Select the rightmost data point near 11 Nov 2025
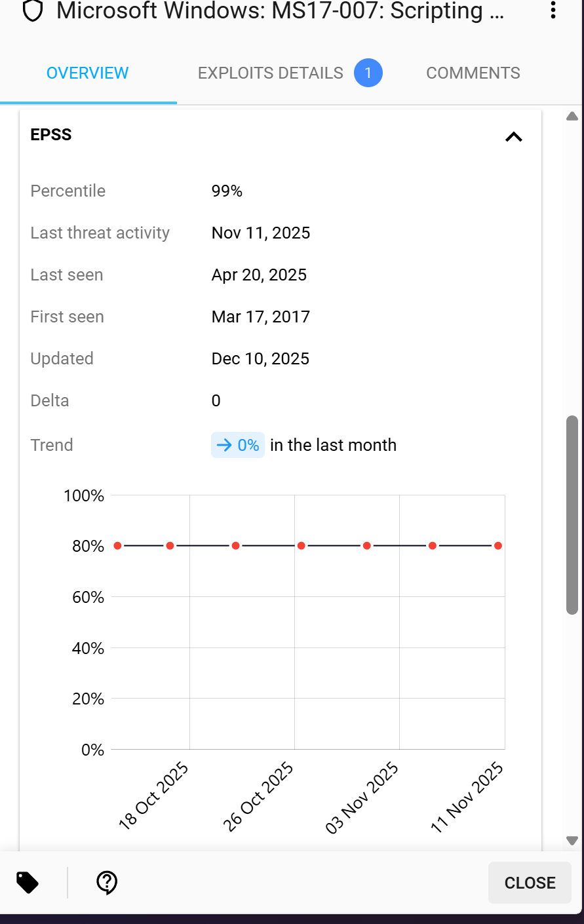This screenshot has height=924, width=584. (x=498, y=546)
